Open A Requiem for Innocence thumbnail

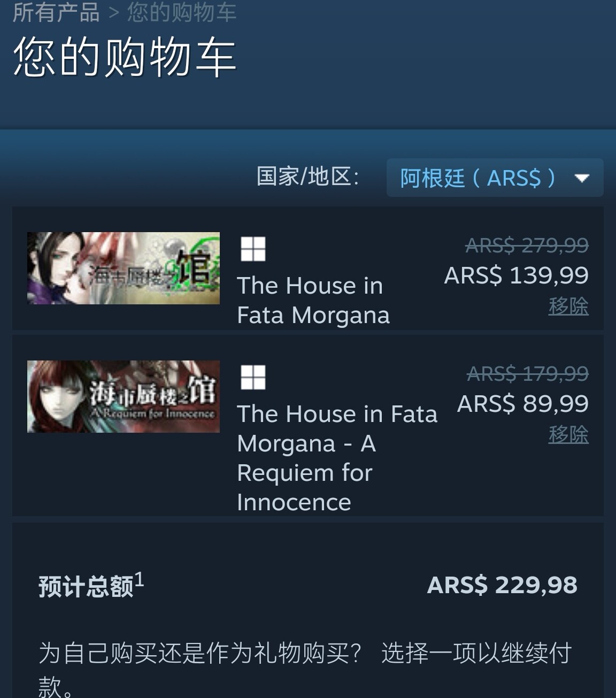[x=124, y=396]
